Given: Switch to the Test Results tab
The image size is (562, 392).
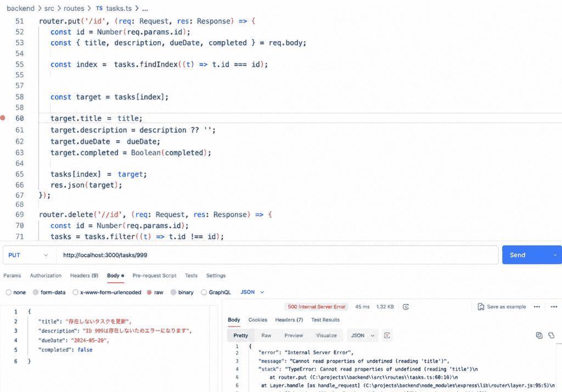Looking at the screenshot, I should [x=325, y=320].
